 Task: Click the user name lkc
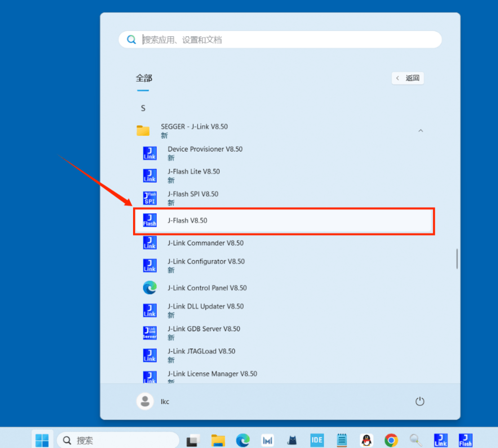(165, 402)
